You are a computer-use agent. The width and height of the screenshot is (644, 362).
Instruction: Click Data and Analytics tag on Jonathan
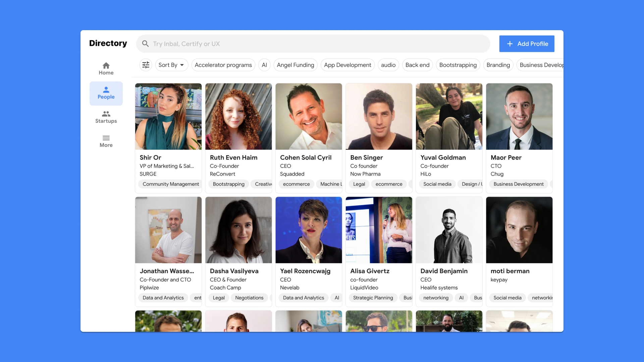(163, 298)
